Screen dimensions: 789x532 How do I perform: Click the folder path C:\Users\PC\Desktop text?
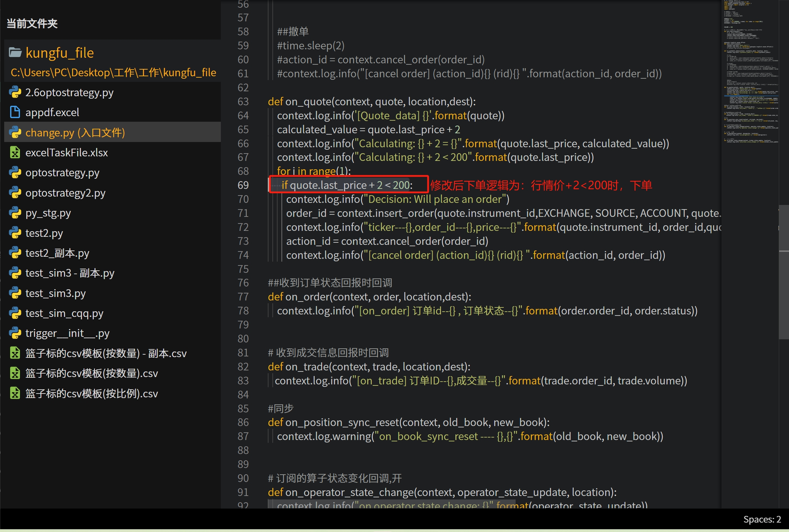[x=113, y=72]
